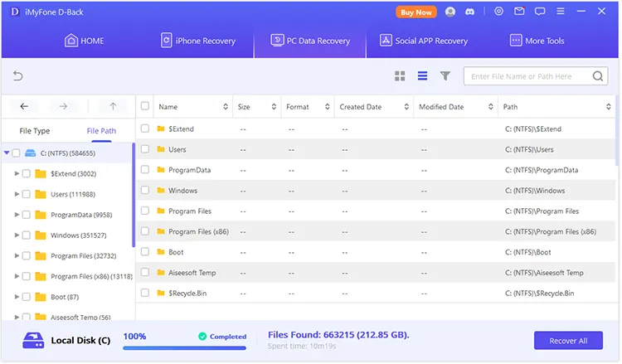Click the file tree vertical scrollbar

pos(134,194)
